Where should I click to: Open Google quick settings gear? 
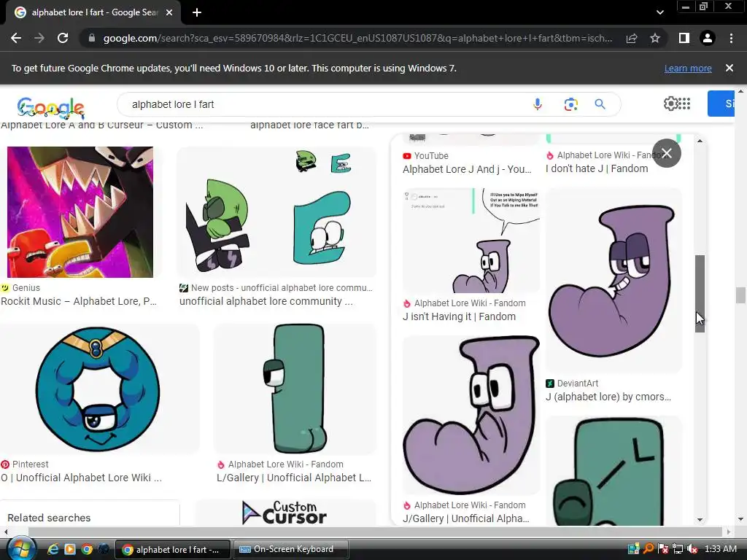coord(670,104)
